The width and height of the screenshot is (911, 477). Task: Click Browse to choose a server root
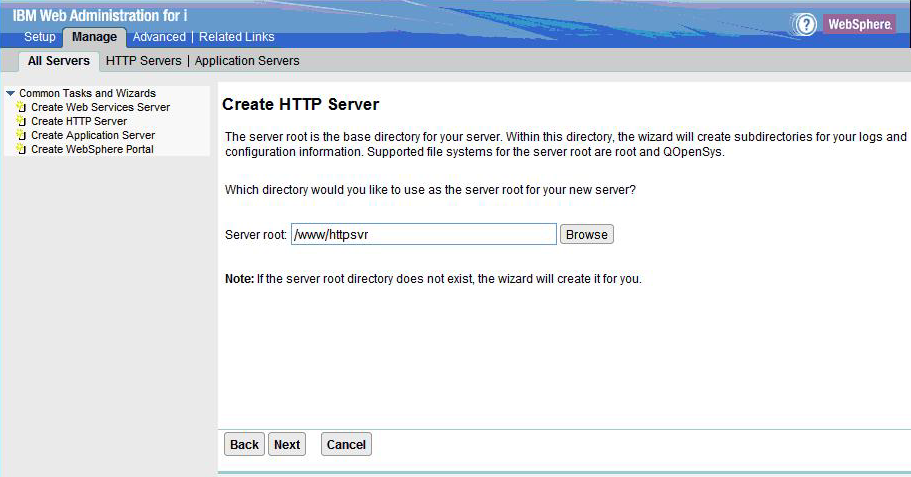click(x=587, y=234)
